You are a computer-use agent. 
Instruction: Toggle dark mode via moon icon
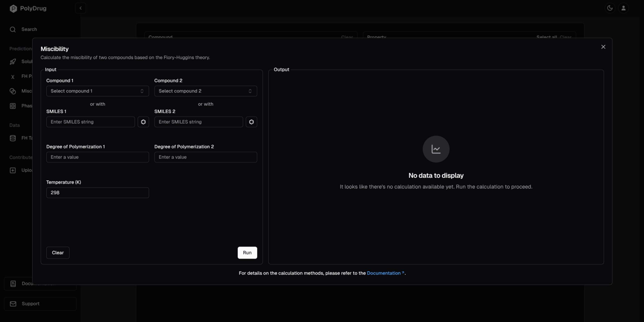pyautogui.click(x=610, y=8)
